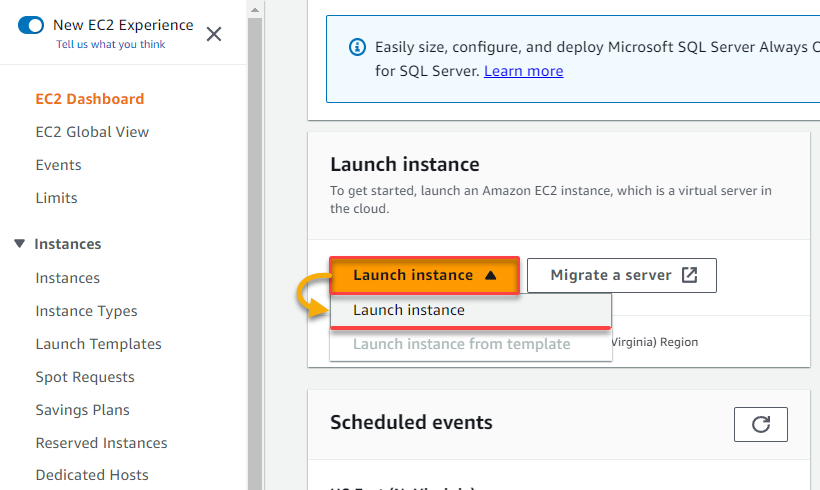Open Savings Plans page
This screenshot has height=490, width=820.
82,410
